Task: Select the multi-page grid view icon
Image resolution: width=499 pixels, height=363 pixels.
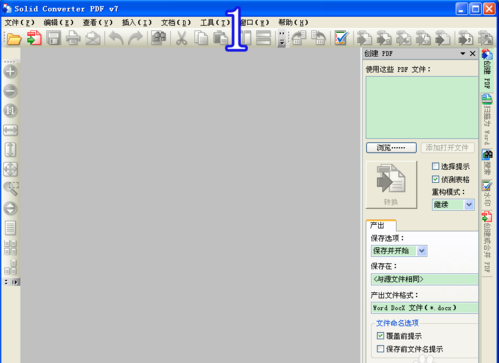Action: pyautogui.click(x=10, y=248)
